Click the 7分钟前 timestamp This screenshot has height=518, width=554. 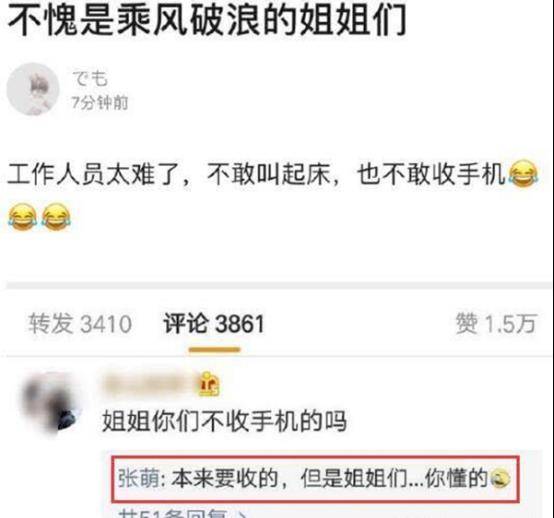[100, 103]
